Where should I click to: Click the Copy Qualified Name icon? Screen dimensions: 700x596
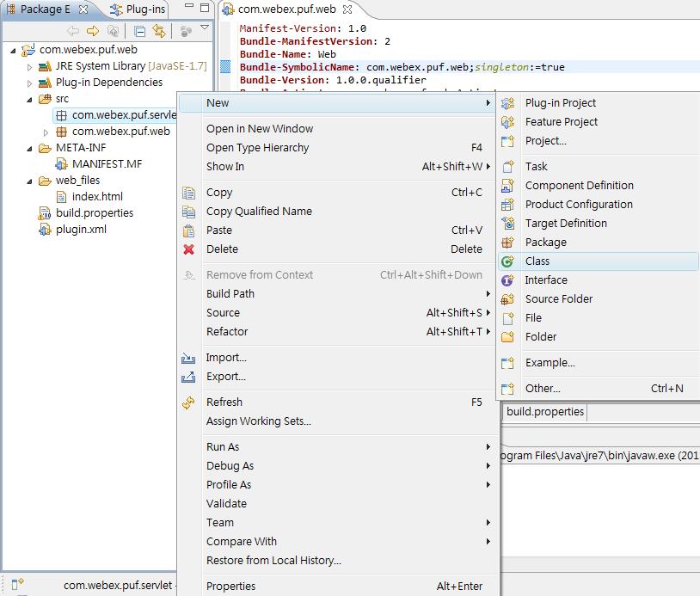(189, 212)
